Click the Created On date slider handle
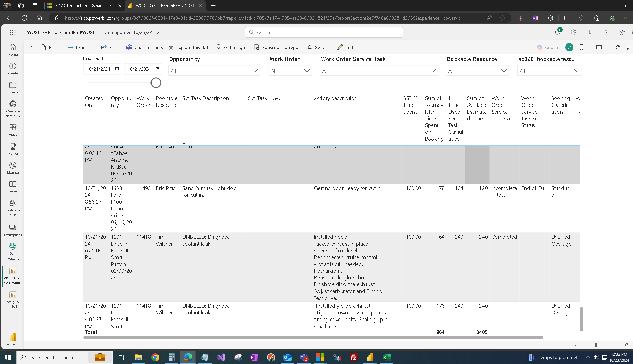 [x=156, y=83]
